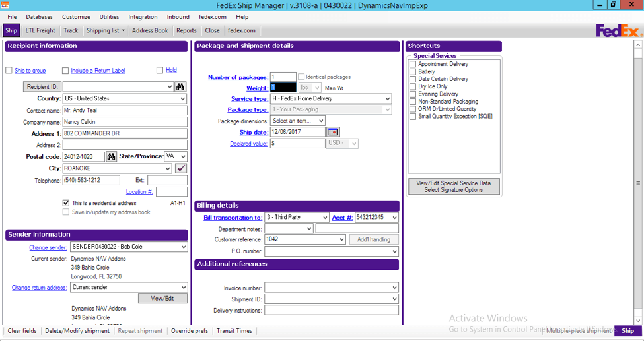Click the Weight input field
Viewport: 644px width, 341px height.
283,88
